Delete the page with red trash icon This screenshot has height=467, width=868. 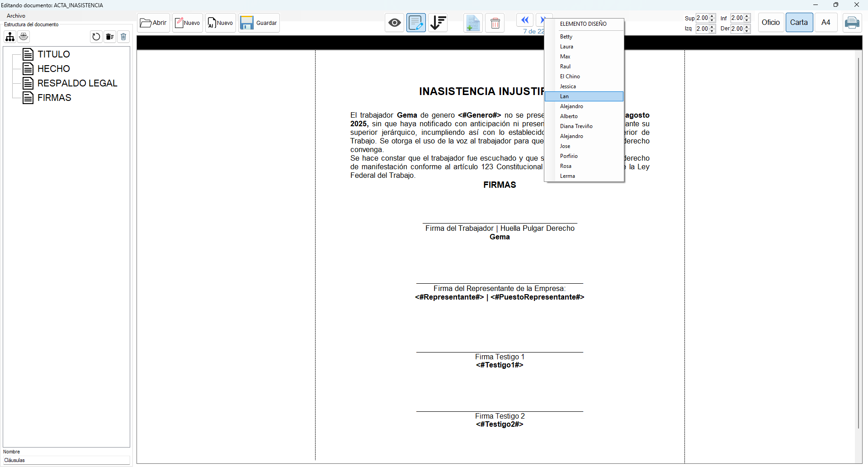click(x=495, y=23)
